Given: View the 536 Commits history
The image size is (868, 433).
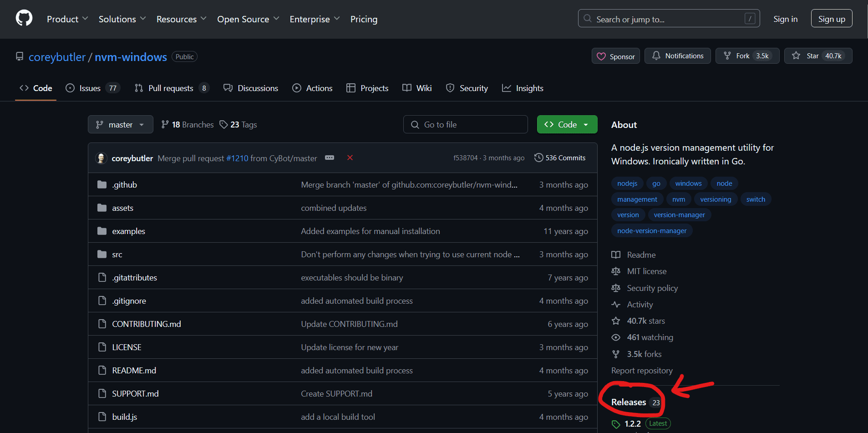Looking at the screenshot, I should point(560,158).
